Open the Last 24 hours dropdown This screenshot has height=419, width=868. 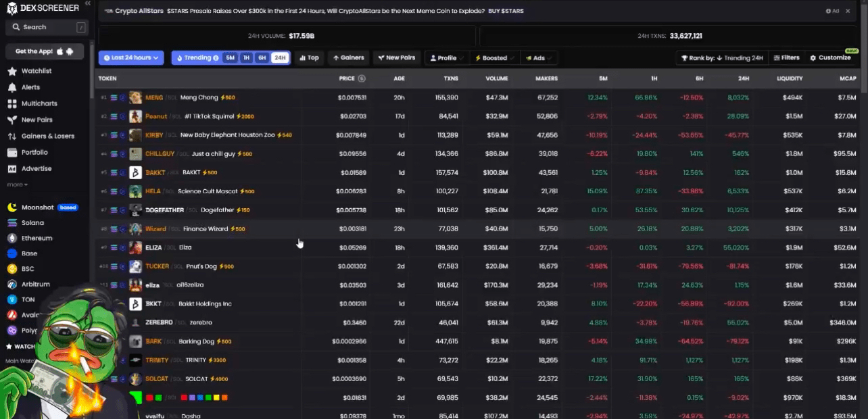point(131,58)
